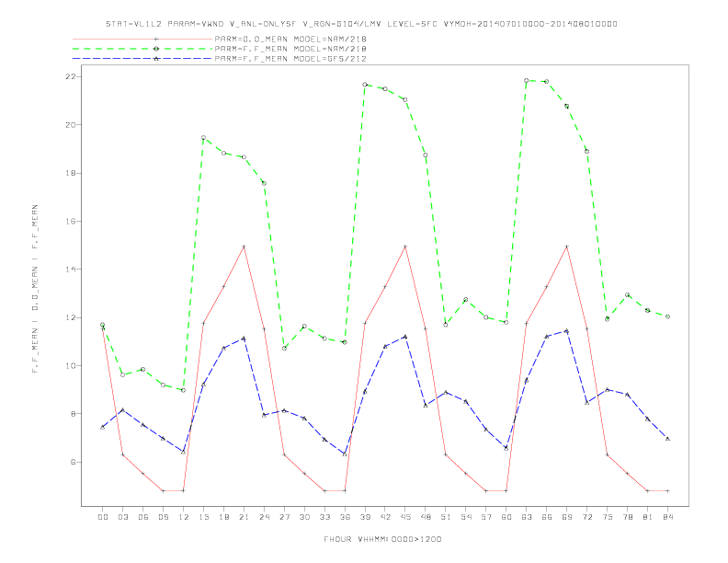728x563 pixels.
Task: Click y-axis tick value 6
Action: pyautogui.click(x=73, y=462)
